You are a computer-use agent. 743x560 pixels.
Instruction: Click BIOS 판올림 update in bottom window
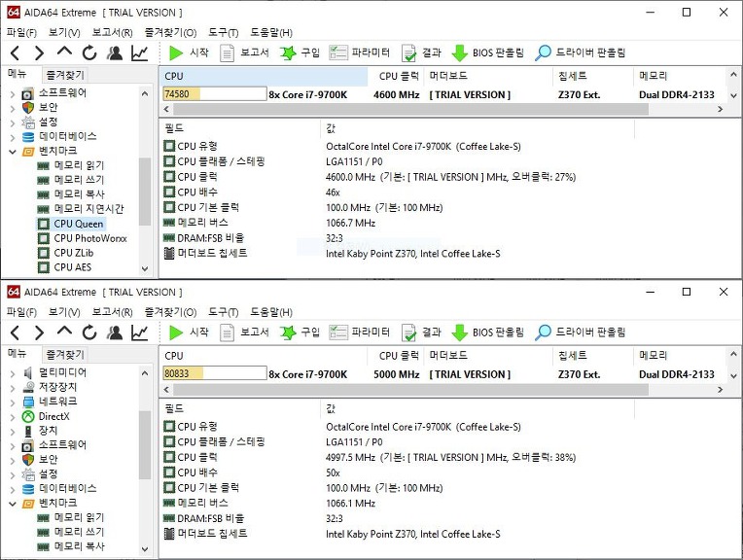(487, 332)
